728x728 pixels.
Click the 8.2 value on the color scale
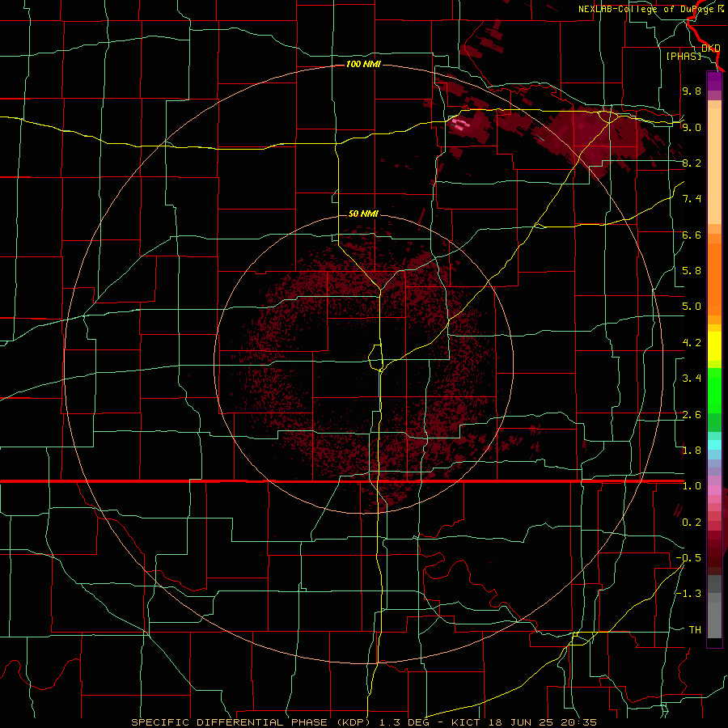(x=692, y=163)
